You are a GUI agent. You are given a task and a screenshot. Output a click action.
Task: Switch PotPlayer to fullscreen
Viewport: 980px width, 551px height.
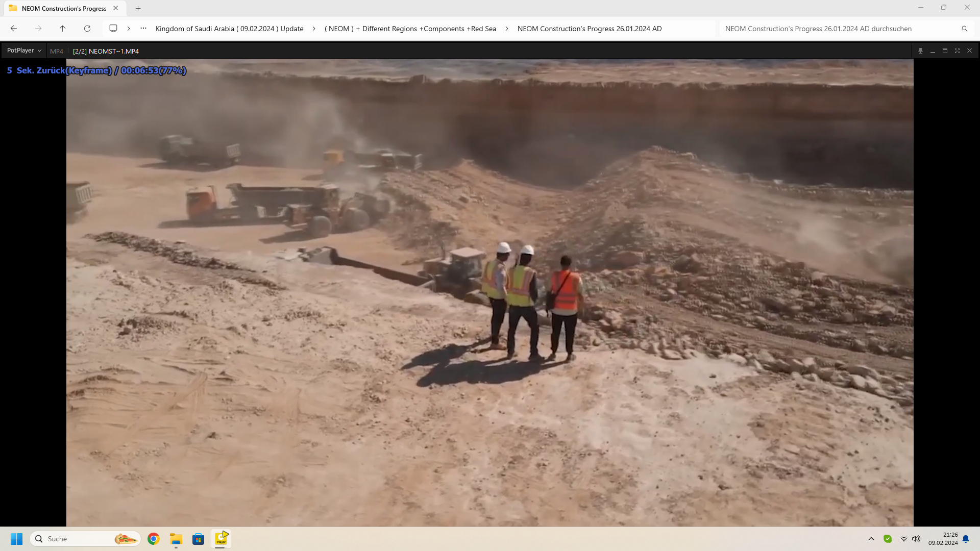click(957, 51)
